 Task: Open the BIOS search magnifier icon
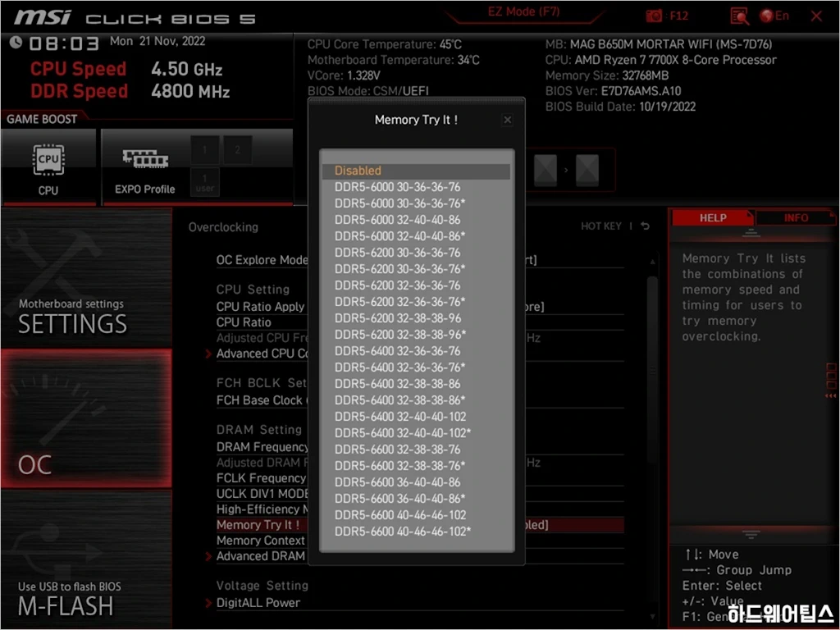coord(739,16)
